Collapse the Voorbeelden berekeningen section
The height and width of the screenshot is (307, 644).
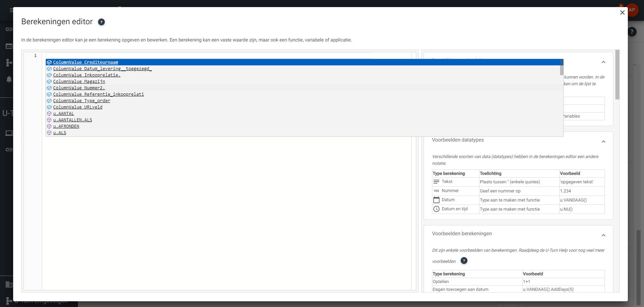[x=603, y=235]
